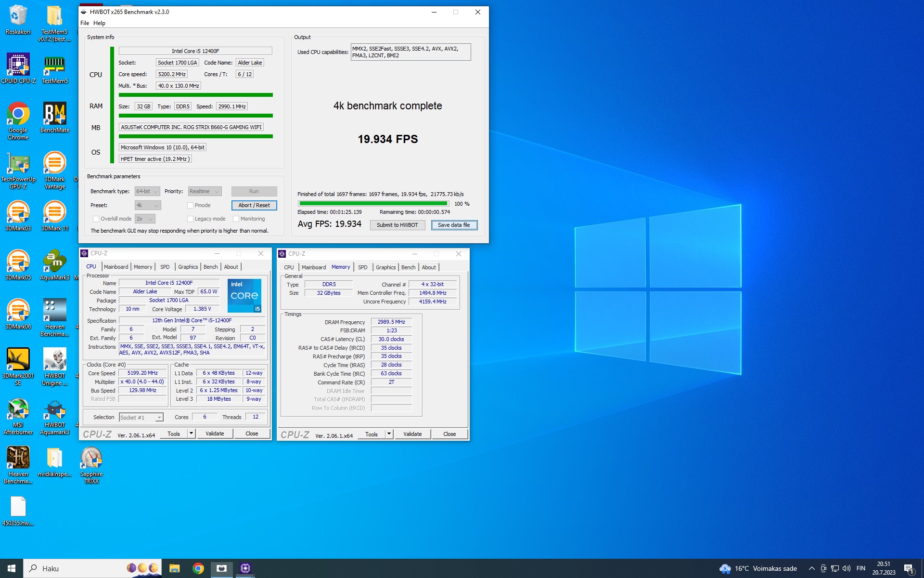The width and height of the screenshot is (924, 578).
Task: Switch to HWBOT x265 taskbar icon
Action: tap(221, 568)
